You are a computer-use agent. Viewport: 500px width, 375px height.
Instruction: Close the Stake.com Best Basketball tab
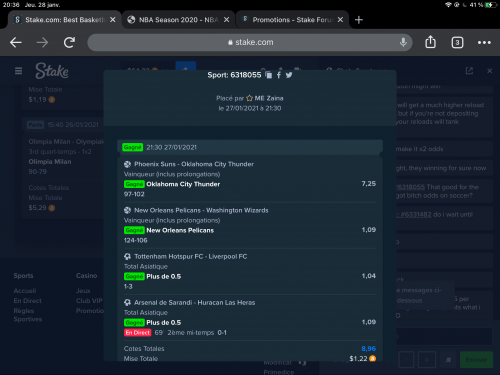coord(113,20)
